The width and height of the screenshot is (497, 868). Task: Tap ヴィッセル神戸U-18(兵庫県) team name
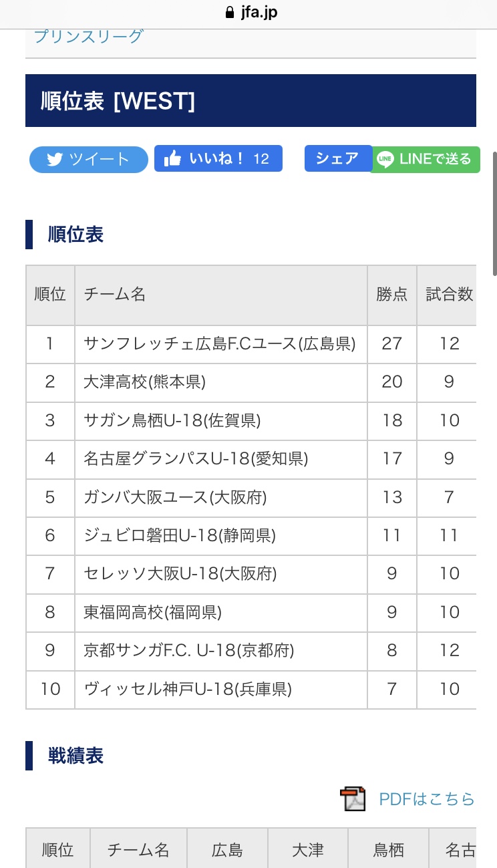(188, 689)
